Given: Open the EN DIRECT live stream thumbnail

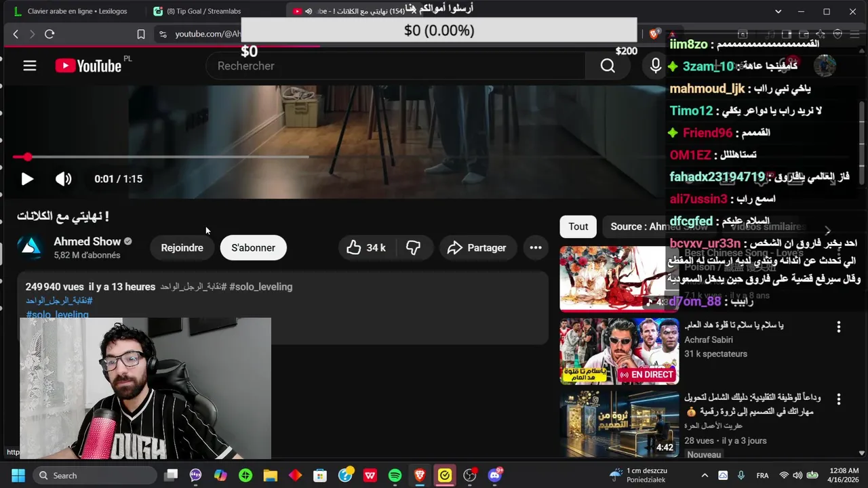Looking at the screenshot, I should click(619, 352).
